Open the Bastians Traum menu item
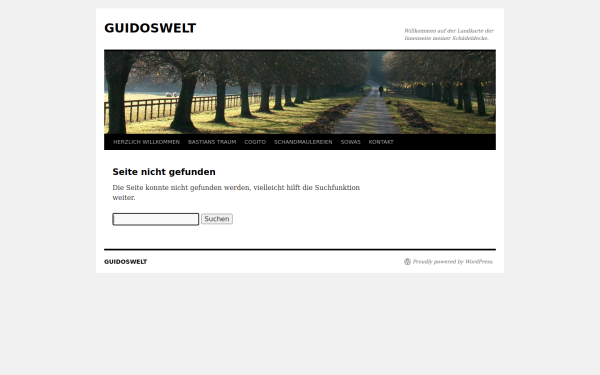 tap(212, 142)
